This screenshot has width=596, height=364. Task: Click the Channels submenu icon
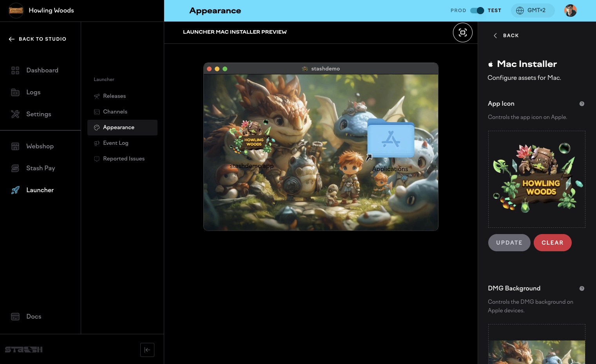97,112
